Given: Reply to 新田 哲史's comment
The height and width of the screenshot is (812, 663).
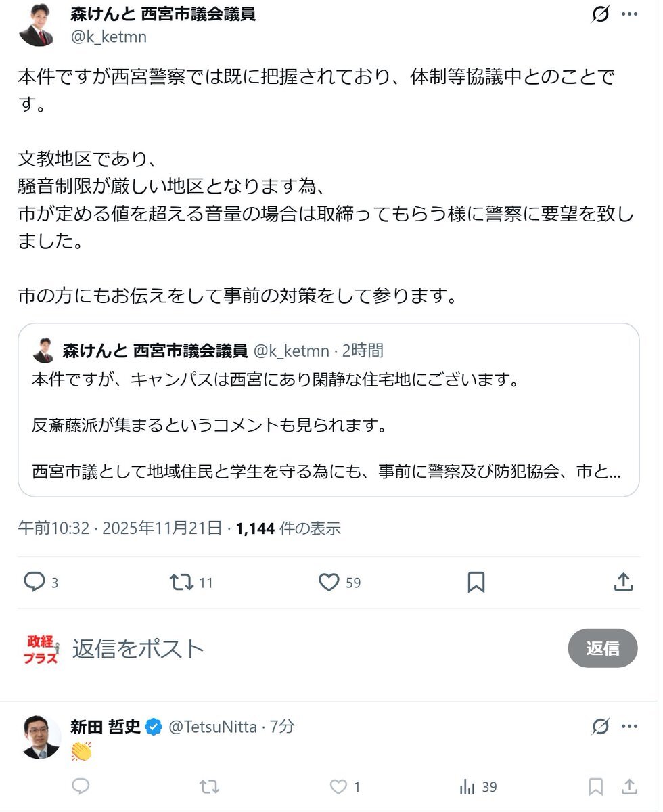Looking at the screenshot, I should [x=81, y=786].
